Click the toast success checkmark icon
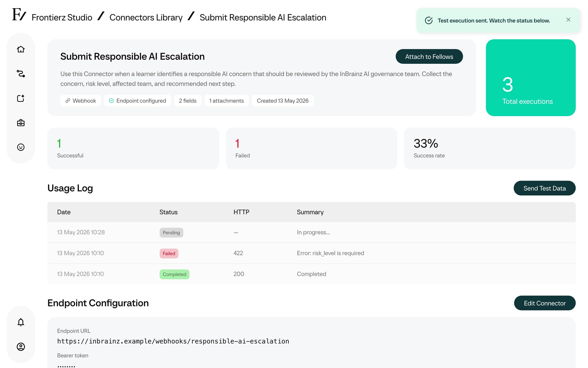Image resolution: width=588 pixels, height=368 pixels. tap(429, 20)
